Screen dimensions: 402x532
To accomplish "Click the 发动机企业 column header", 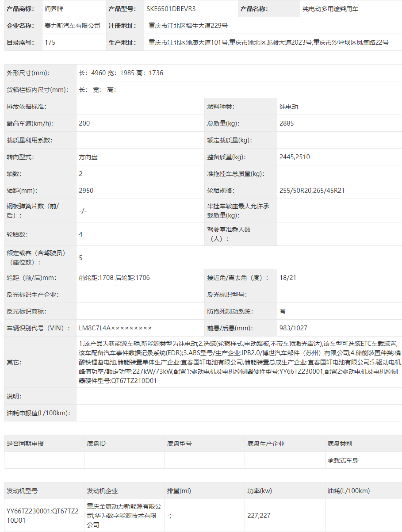I will pos(102,491).
